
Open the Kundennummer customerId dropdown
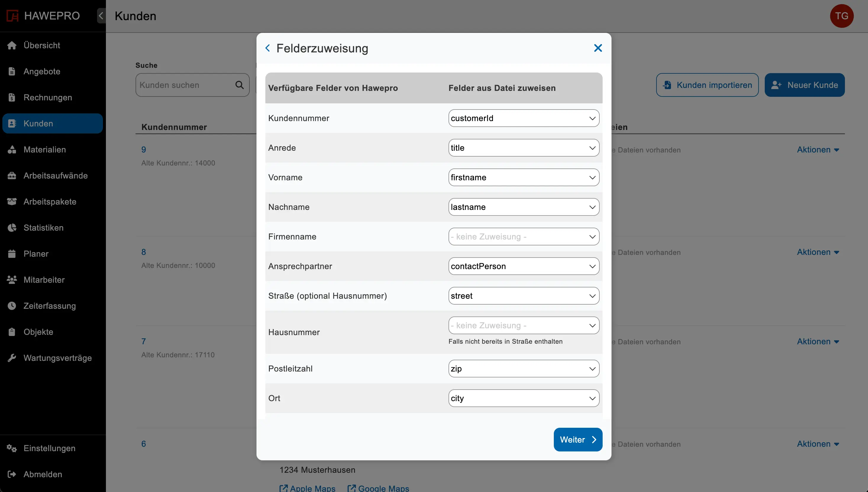click(523, 118)
